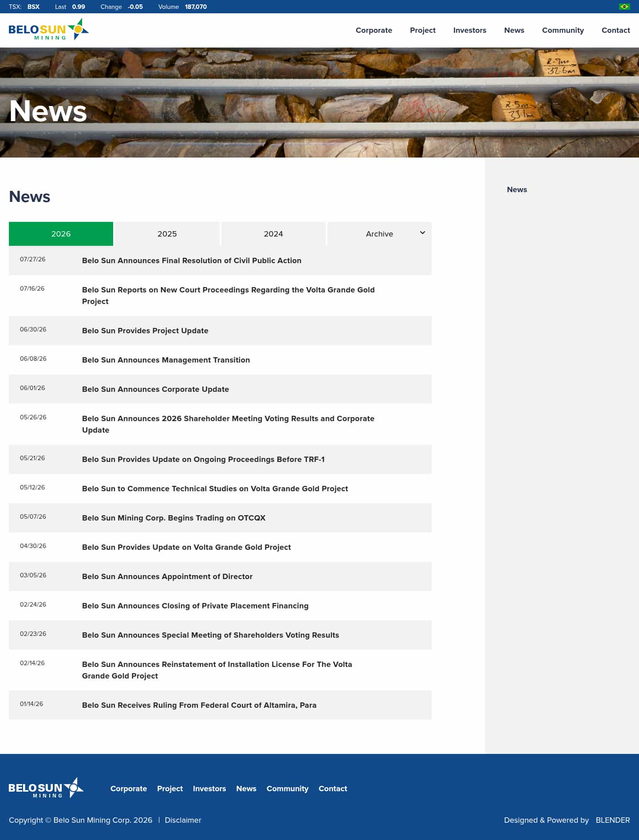Click the copyright notice text in footer
Screen dimensions: 639x840
click(80, 820)
